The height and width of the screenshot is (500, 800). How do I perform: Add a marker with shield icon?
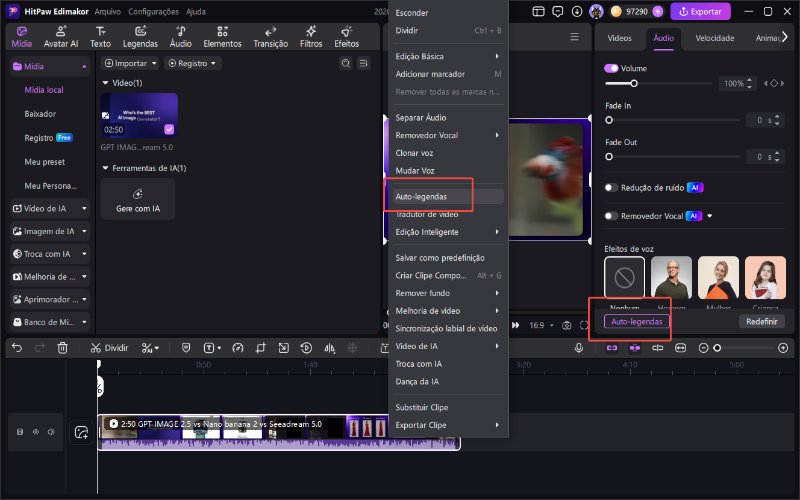point(186,348)
